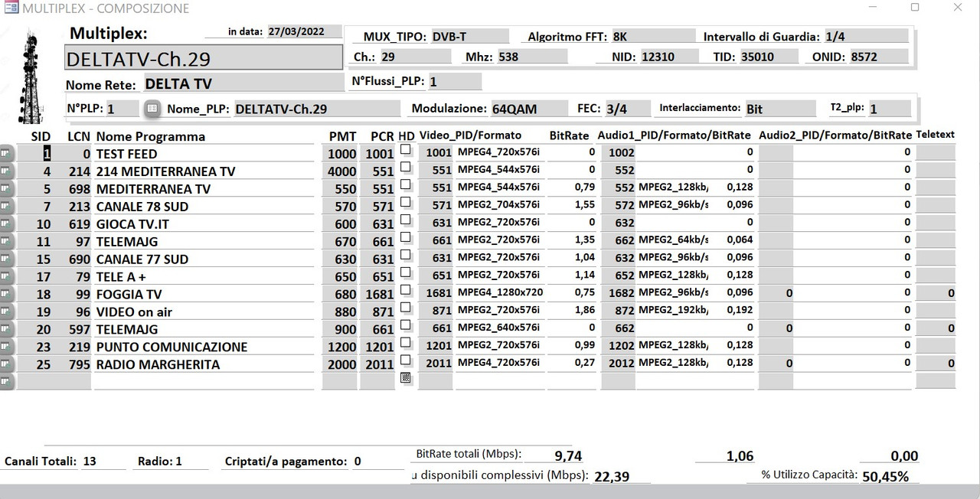
Task: Click the T2_plp field
Action: pyautogui.click(x=889, y=109)
